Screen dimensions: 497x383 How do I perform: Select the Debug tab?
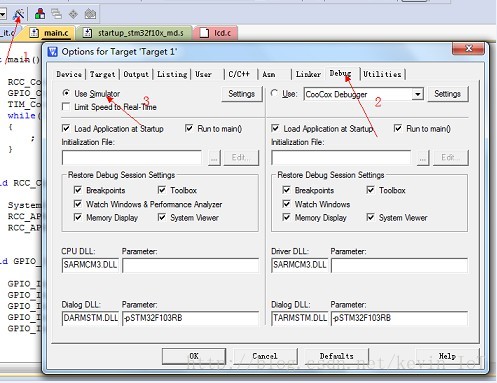[341, 73]
